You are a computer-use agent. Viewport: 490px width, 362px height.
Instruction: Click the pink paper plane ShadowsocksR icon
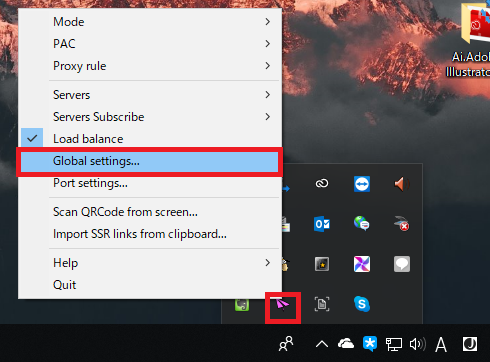tap(283, 304)
